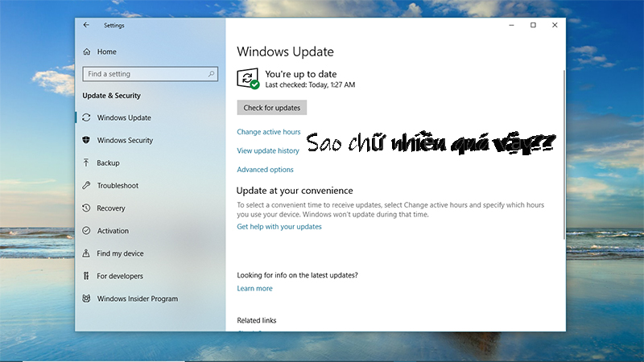Click the vertical scrollbar of the update pane
Image resolution: width=644 pixels, height=362 pixels.
click(x=564, y=155)
